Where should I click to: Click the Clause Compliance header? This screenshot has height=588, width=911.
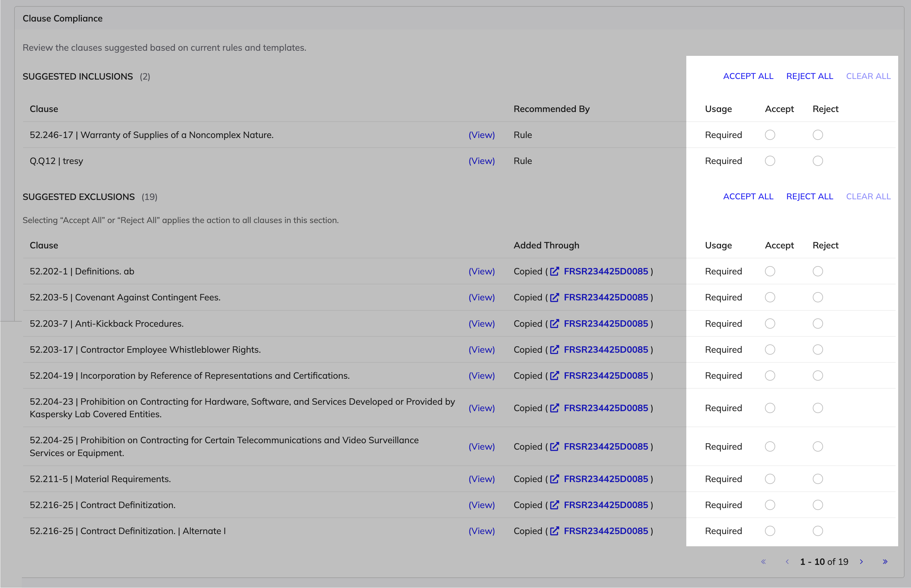[x=63, y=18]
